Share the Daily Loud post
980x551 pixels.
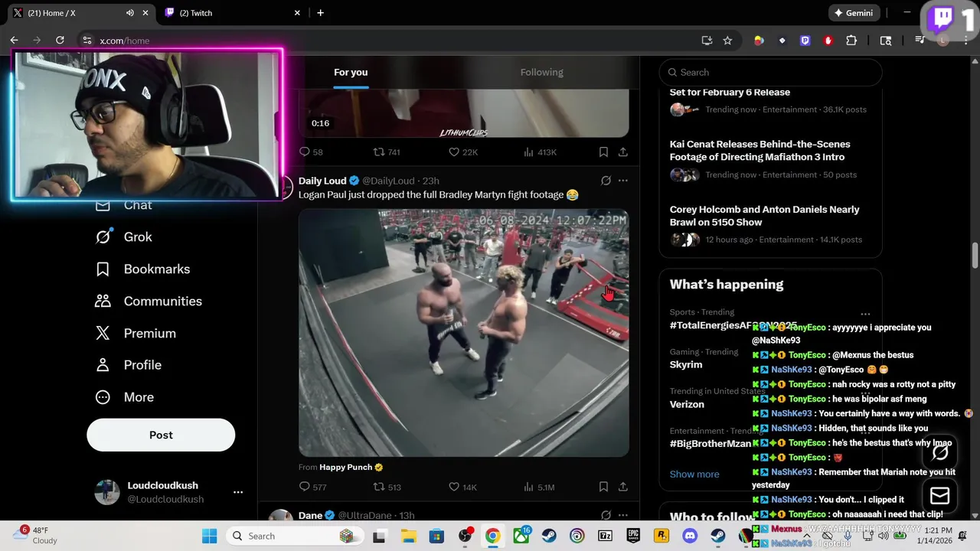(623, 487)
